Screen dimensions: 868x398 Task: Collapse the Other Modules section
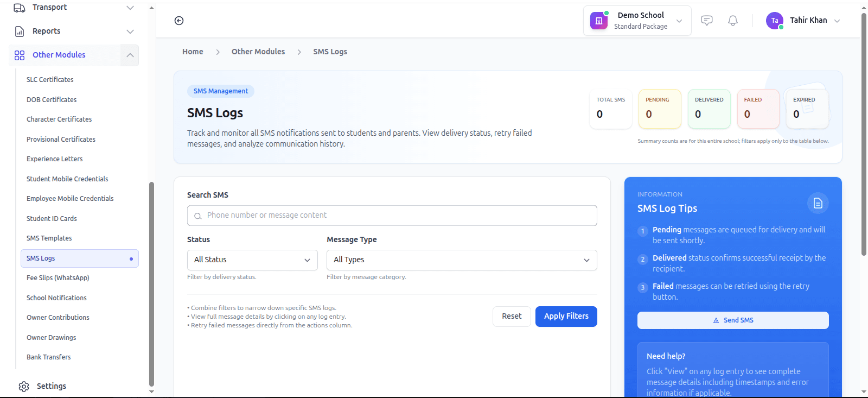coord(130,55)
